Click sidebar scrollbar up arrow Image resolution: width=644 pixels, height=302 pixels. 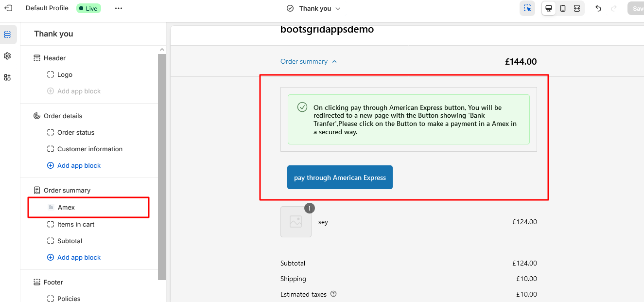point(162,50)
